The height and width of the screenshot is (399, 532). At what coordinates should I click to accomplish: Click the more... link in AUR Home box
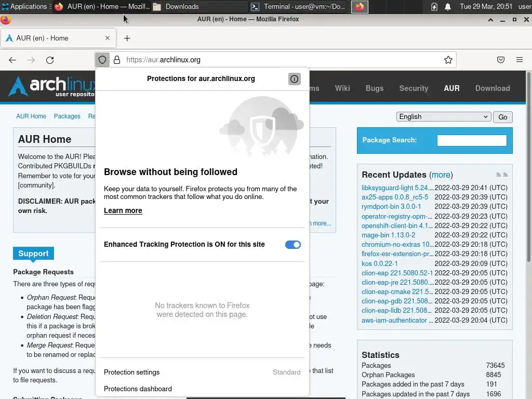(x=321, y=223)
